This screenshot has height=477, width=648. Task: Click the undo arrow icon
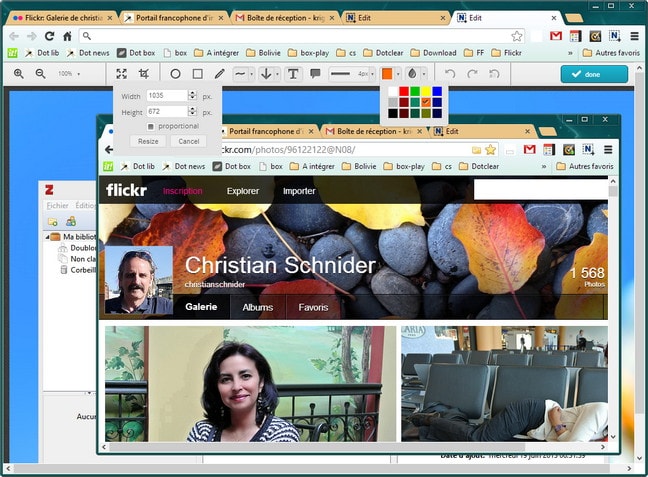pyautogui.click(x=450, y=74)
